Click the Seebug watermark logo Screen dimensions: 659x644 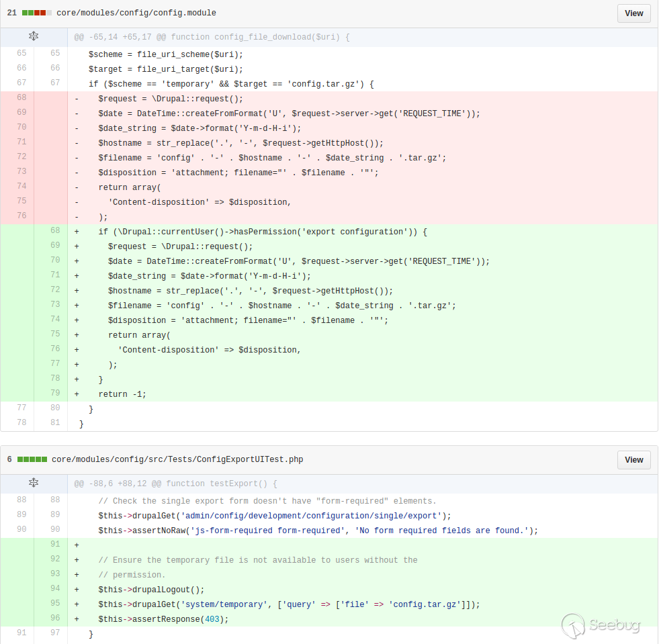click(601, 625)
